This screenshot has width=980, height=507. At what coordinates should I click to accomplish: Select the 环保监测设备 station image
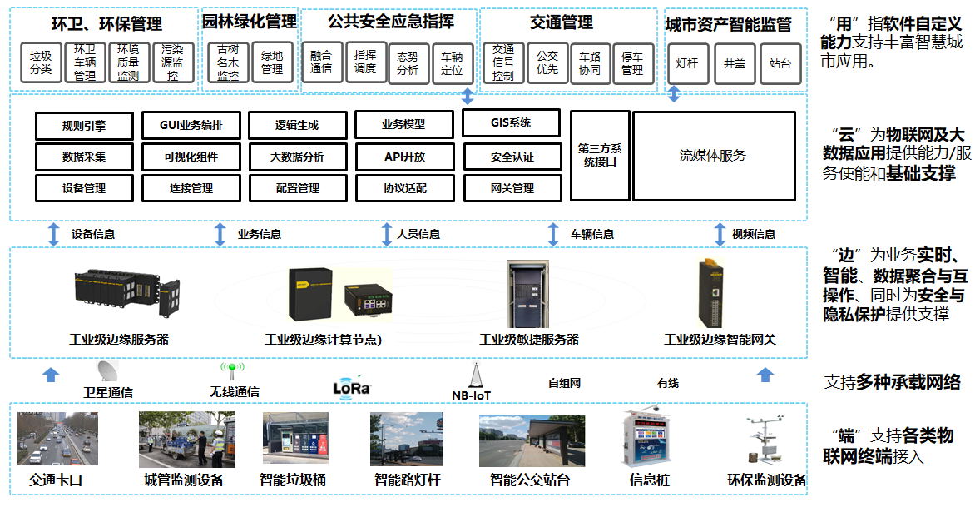[x=766, y=440]
